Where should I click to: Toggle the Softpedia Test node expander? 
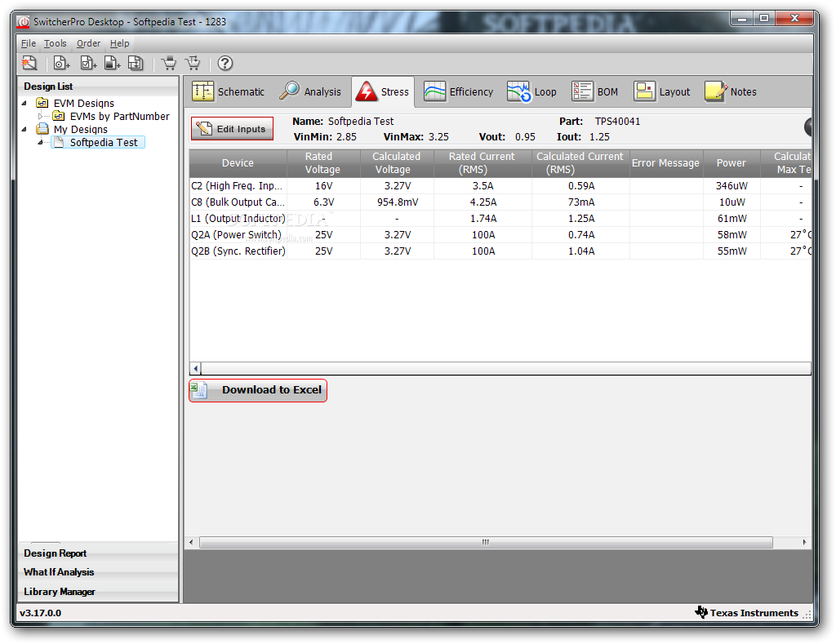coord(41,142)
